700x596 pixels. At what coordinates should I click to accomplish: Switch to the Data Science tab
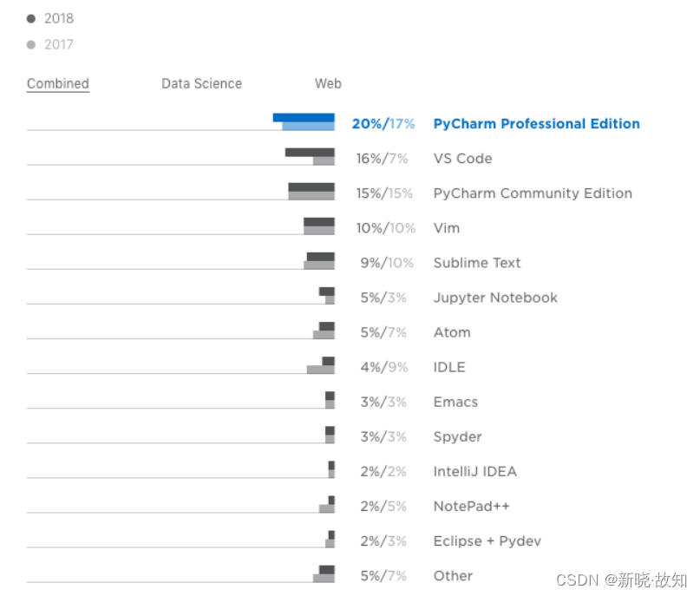(201, 83)
